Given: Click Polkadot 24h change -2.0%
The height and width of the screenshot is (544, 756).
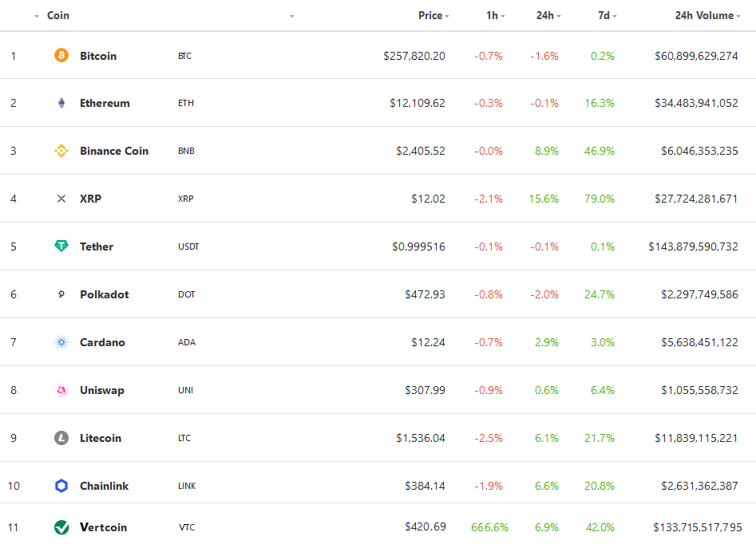Looking at the screenshot, I should click(x=544, y=294).
